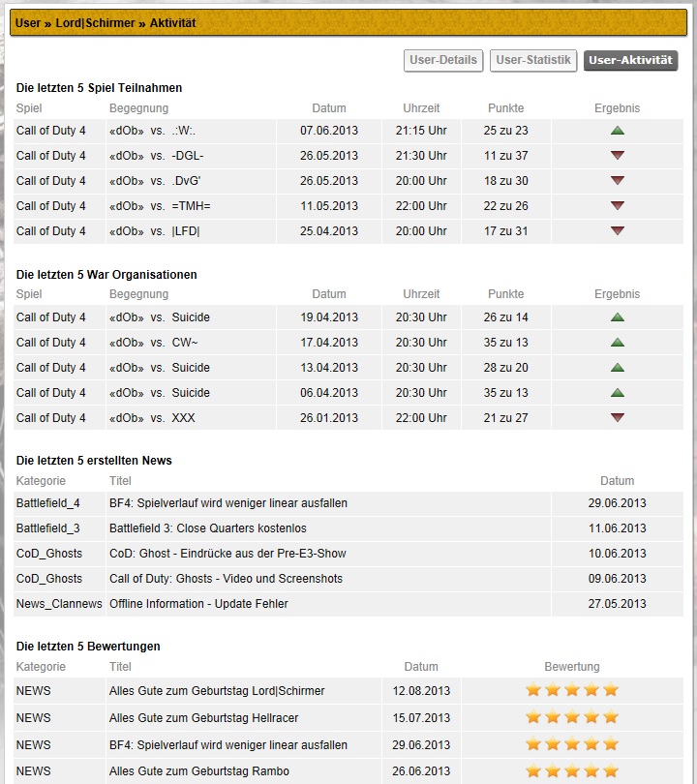Open war «dOb» vs. Suicide from 19.04.2013
The width and height of the screenshot is (697, 784).
[160, 317]
